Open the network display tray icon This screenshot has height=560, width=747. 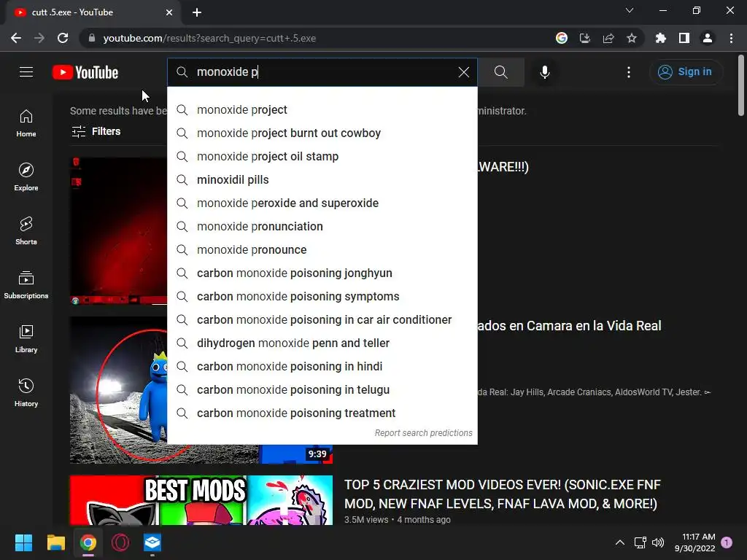(x=640, y=542)
